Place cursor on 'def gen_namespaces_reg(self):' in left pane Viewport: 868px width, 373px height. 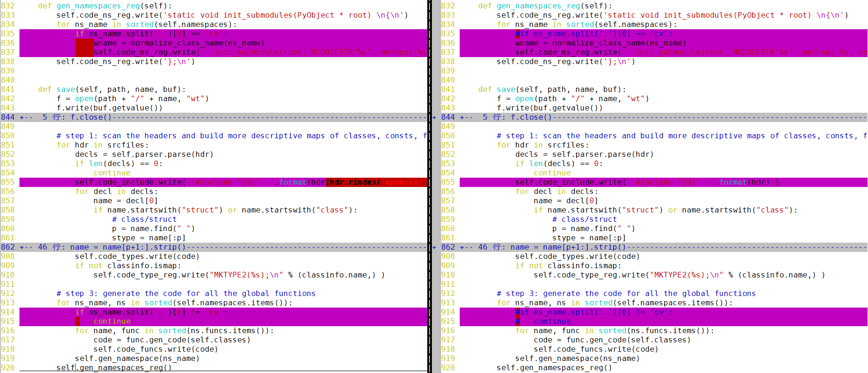(105, 6)
